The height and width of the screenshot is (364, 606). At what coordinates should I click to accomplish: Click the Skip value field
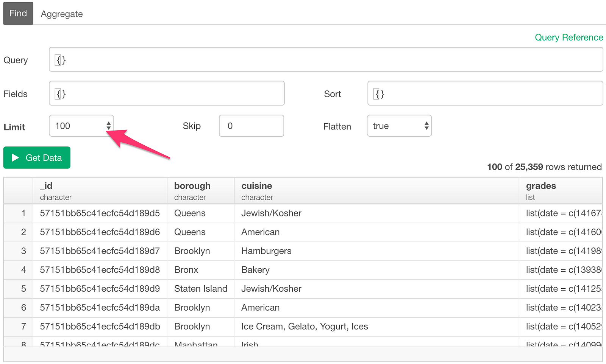pos(251,126)
